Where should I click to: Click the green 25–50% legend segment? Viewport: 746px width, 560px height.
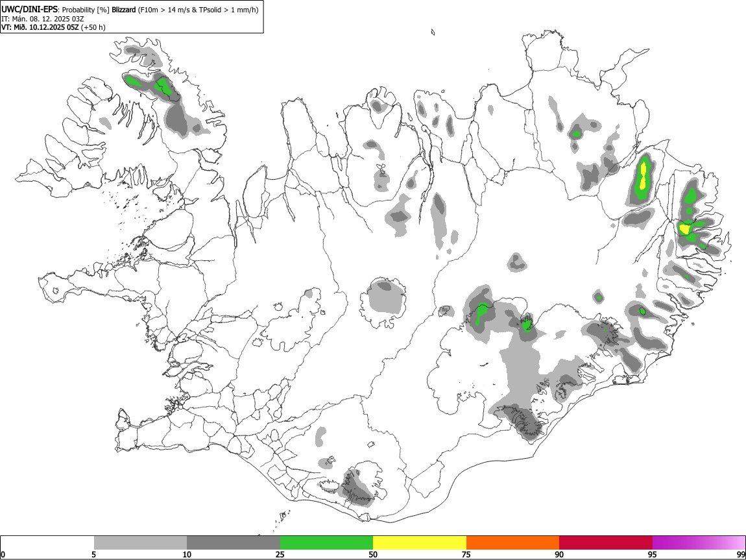point(326,543)
